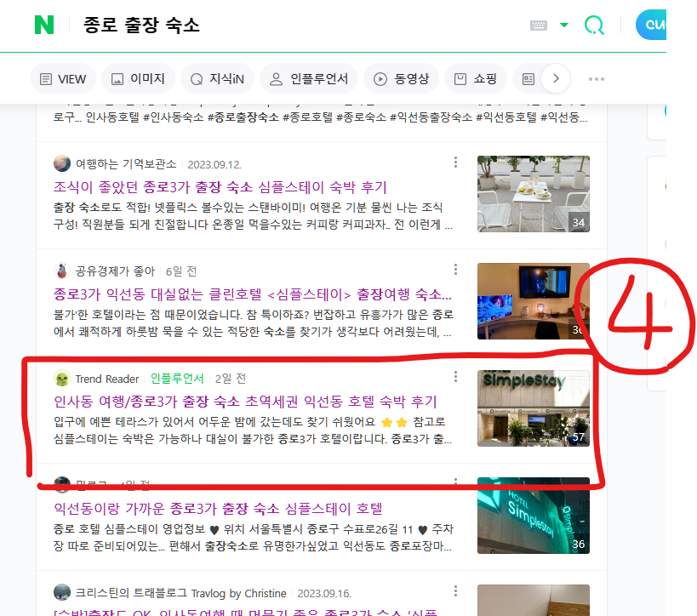This screenshot has height=616, width=697.
Task: Show more tabs with right chevron
Action: pos(556,78)
